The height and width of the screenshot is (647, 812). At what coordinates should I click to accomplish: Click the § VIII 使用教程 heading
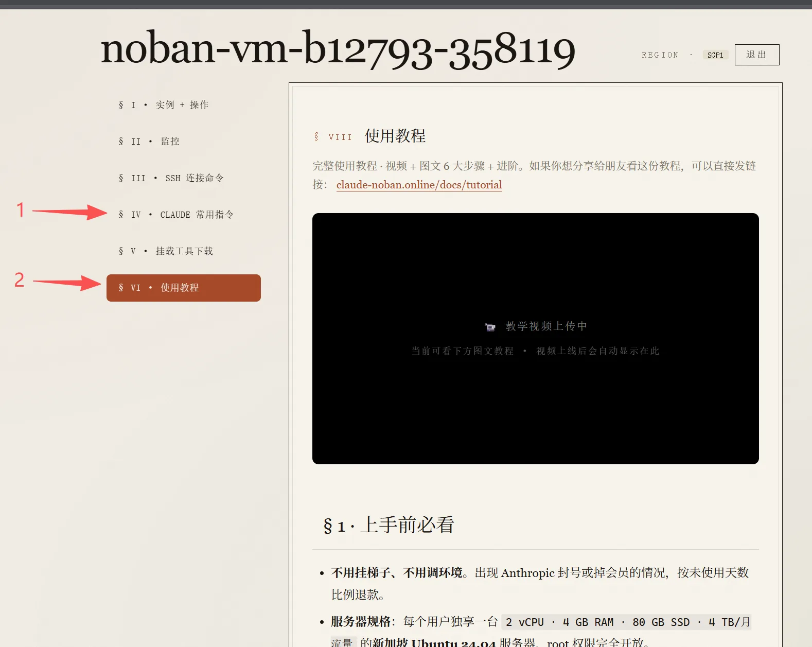click(370, 136)
